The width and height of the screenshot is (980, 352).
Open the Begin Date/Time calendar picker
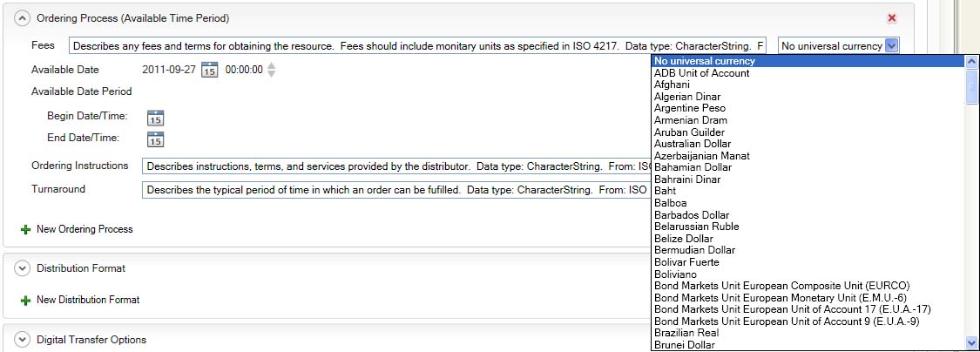pyautogui.click(x=155, y=118)
